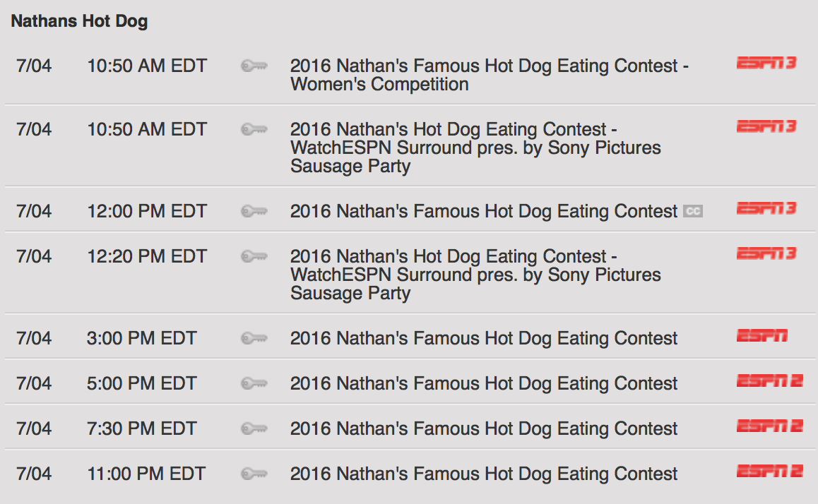This screenshot has height=504, width=818.
Task: Click ESPN2 logo on 11:00 PM row
Action: click(769, 471)
